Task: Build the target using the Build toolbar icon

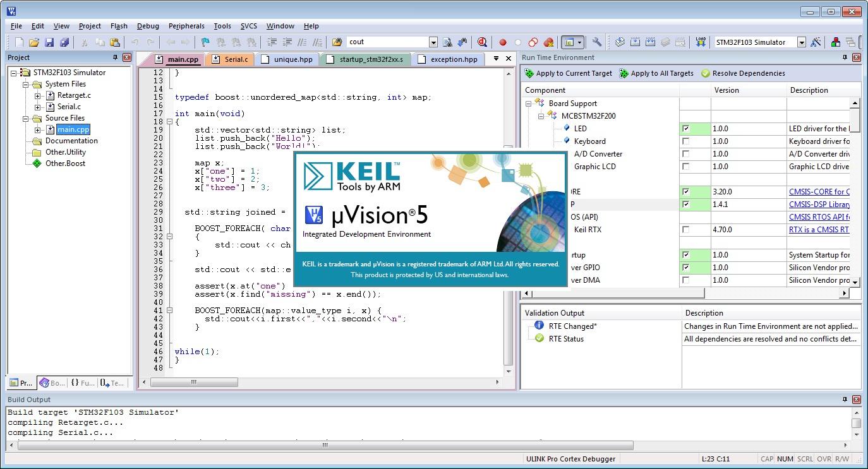Action: 635,42
